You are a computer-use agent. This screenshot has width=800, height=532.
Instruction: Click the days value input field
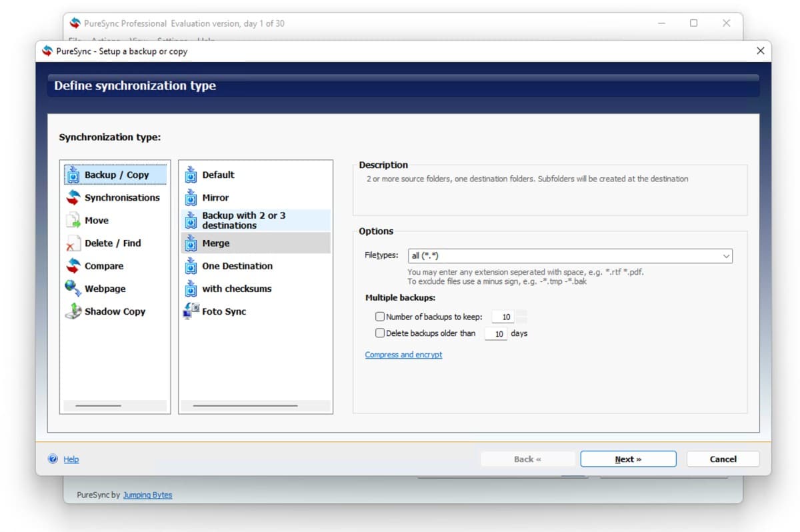pos(496,333)
